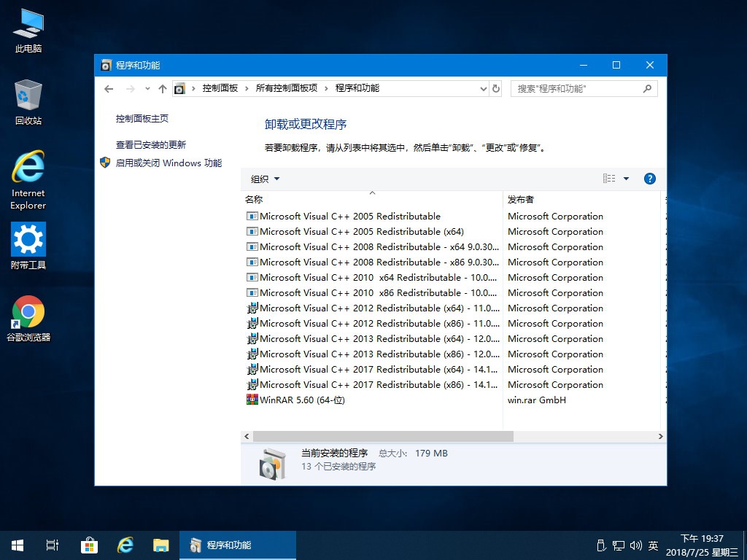Sort by the 名称 column header
Viewport: 747px width, 560px height.
coord(372,199)
